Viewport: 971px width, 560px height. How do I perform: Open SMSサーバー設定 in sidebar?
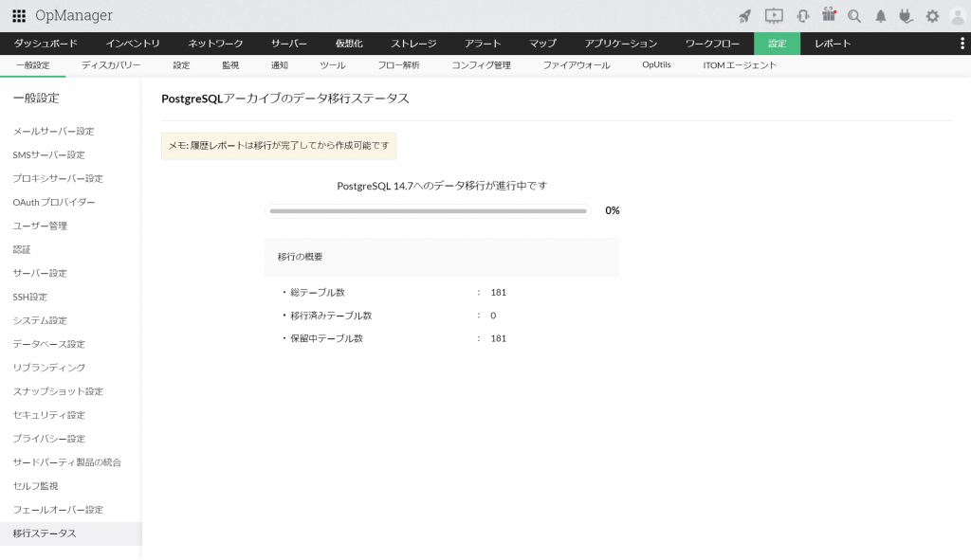(49, 154)
